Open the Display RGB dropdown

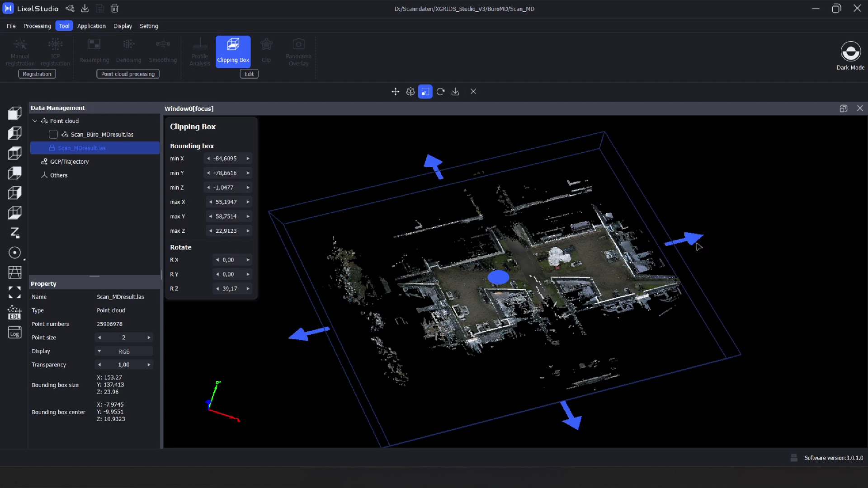click(124, 351)
